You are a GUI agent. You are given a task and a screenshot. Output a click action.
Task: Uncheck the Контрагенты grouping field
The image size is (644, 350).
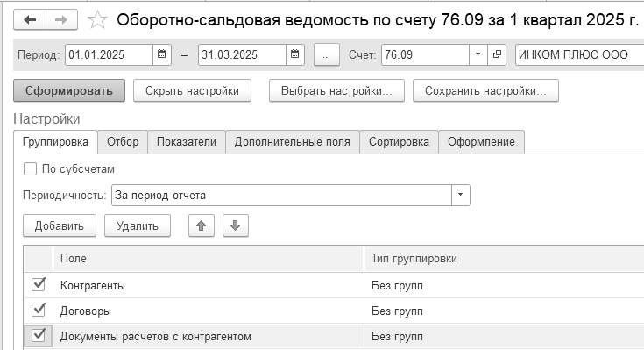pyautogui.click(x=39, y=284)
